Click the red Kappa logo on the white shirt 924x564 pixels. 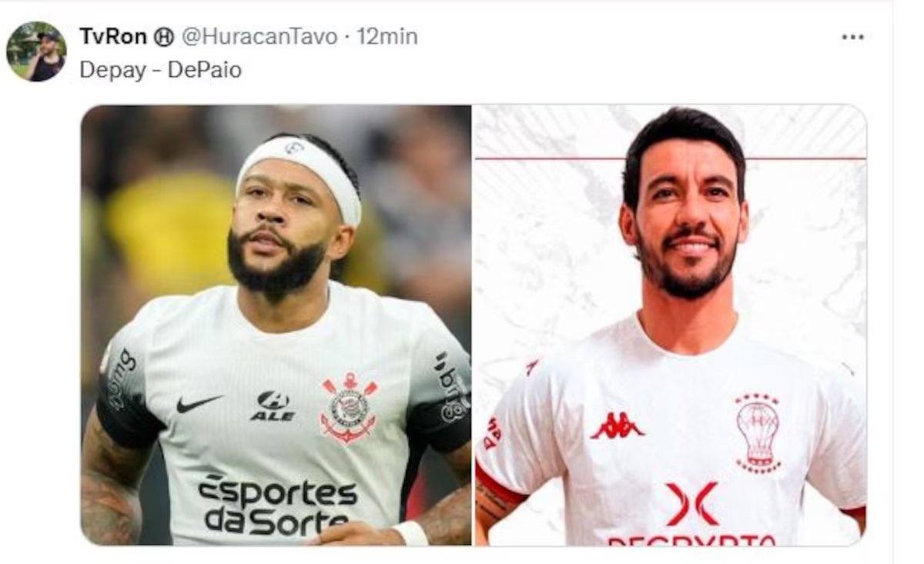click(617, 425)
